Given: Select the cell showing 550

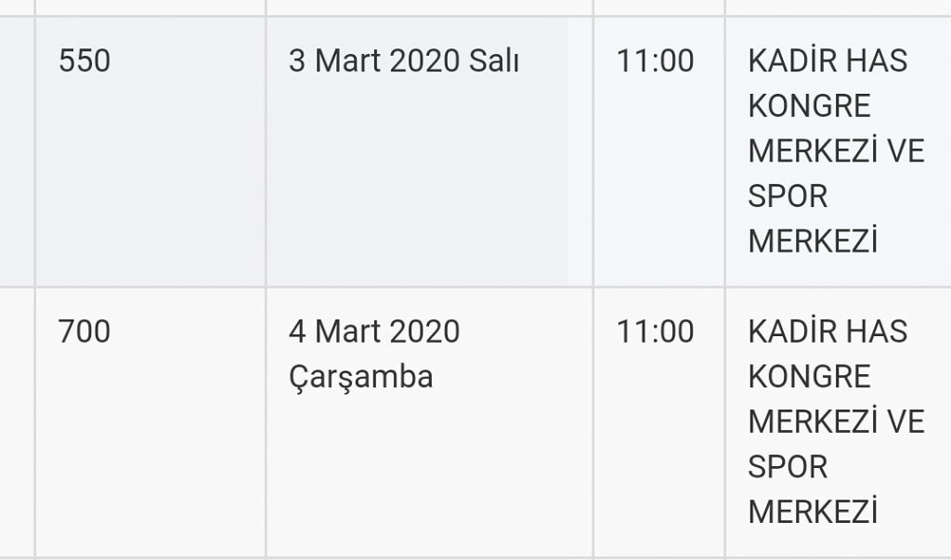Looking at the screenshot, I should 150,151.
